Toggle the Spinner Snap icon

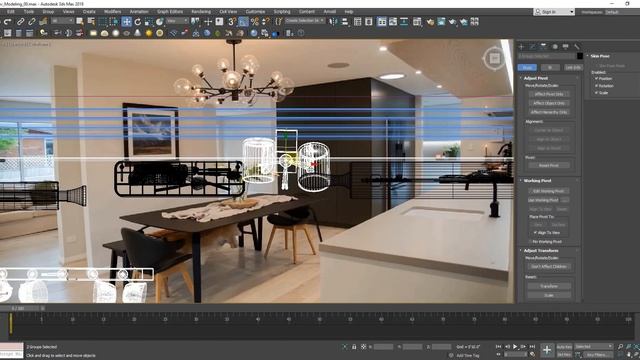[266, 22]
